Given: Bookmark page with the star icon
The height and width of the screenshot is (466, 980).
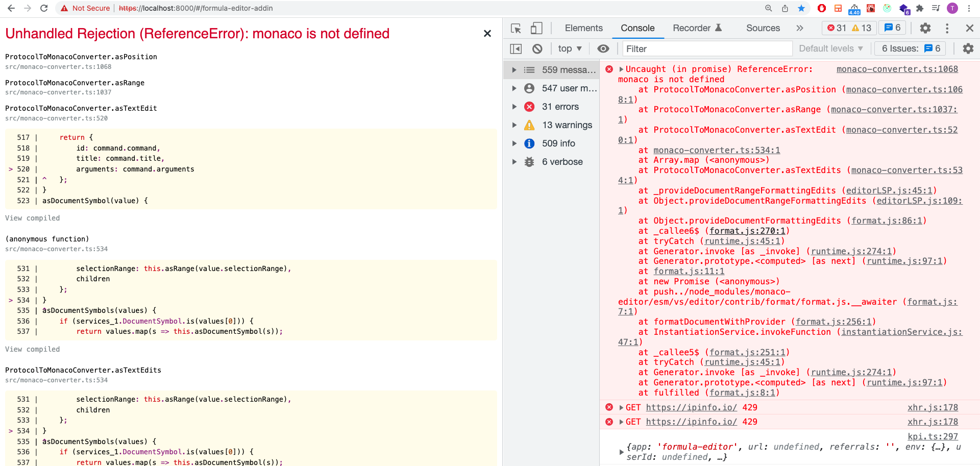Looking at the screenshot, I should 801,8.
